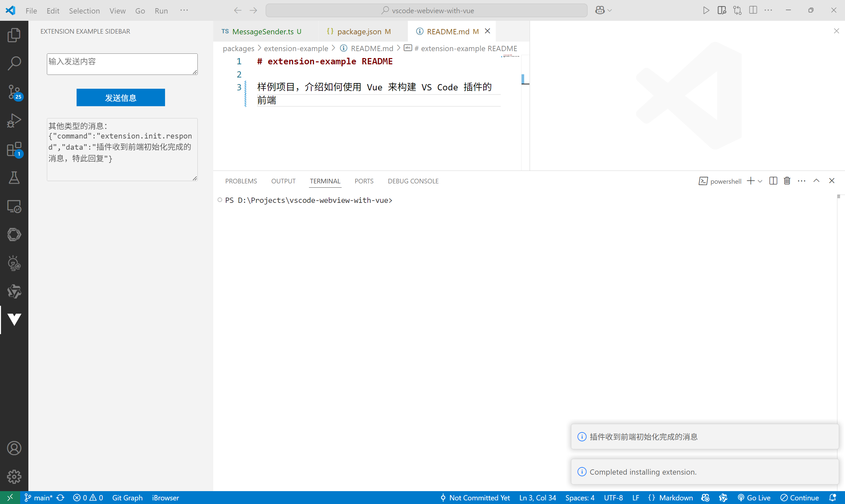The width and height of the screenshot is (845, 504).
Task: Open Copilot chat dropdown arrow in title bar
Action: point(610,11)
